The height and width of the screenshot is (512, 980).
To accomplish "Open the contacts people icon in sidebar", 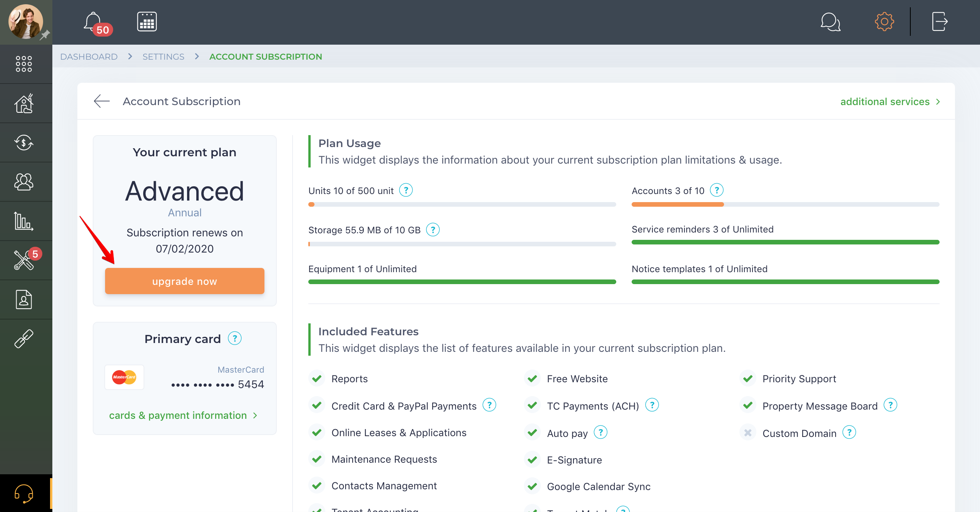I will tap(24, 182).
